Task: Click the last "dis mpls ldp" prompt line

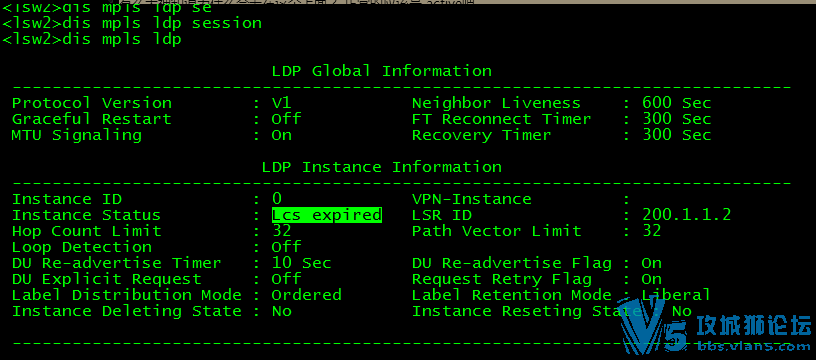Action: (92, 40)
